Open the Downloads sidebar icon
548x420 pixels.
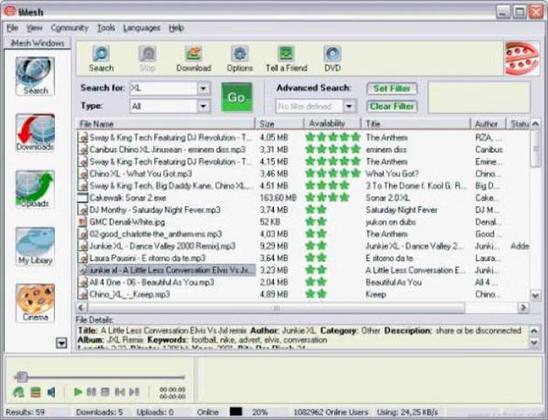(35, 133)
